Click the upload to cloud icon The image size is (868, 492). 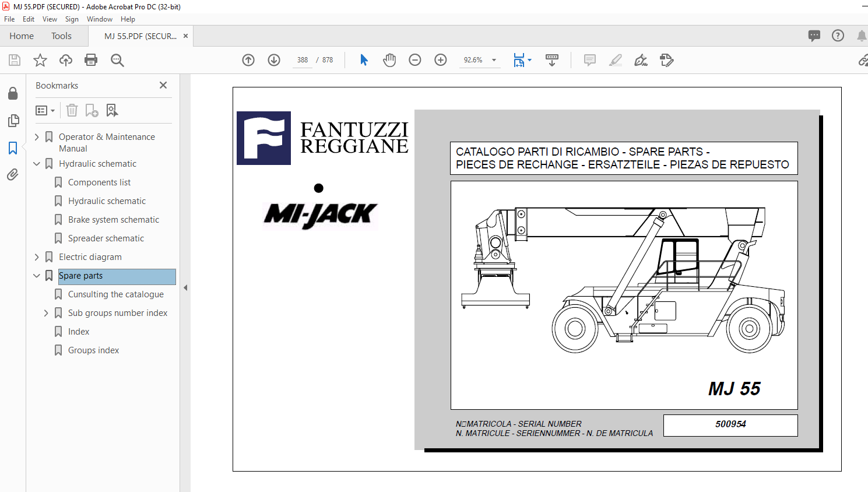(66, 60)
